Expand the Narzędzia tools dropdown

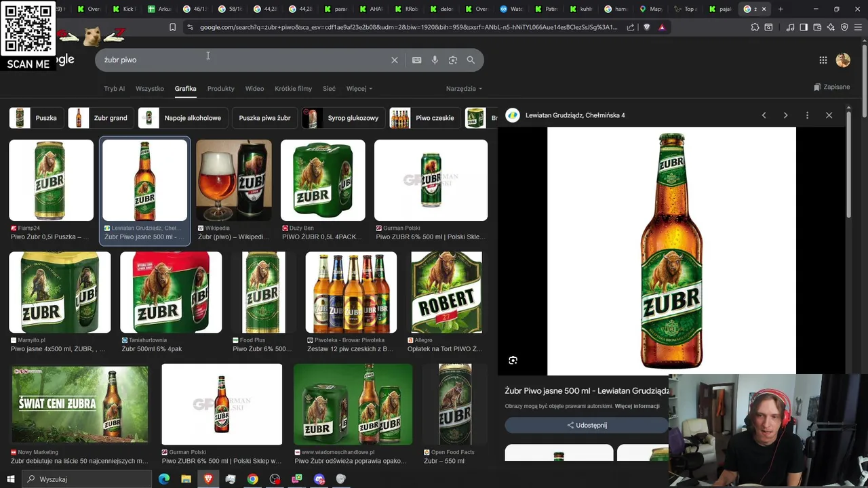464,88
